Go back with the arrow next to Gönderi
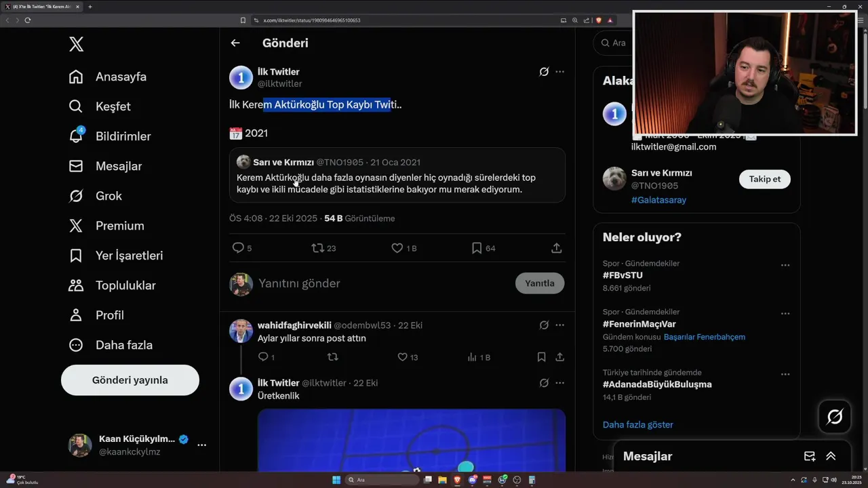 click(x=235, y=43)
